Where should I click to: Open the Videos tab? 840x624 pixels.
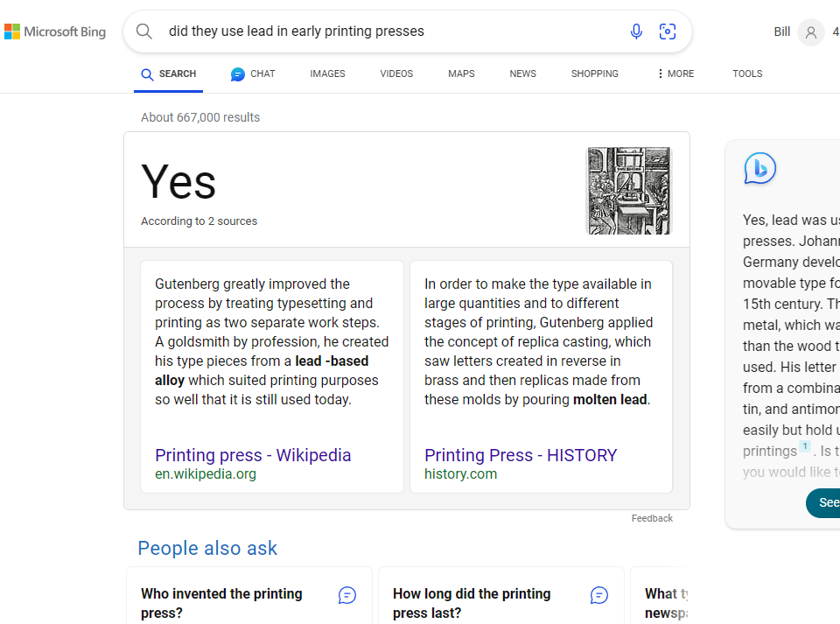click(396, 74)
